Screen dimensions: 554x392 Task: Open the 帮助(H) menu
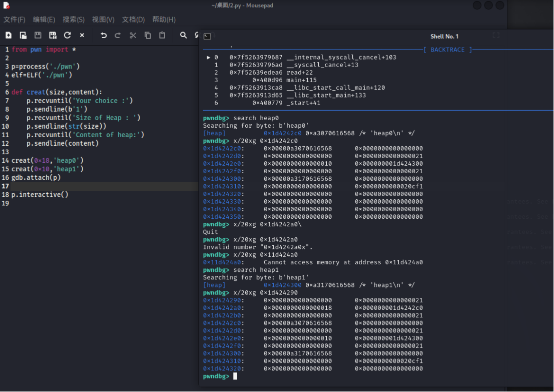point(164,20)
